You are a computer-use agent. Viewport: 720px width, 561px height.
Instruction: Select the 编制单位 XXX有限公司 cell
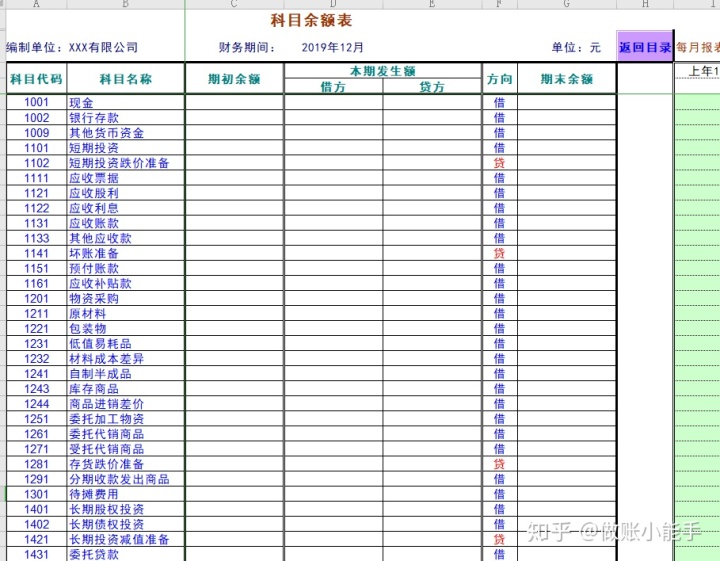click(72, 47)
